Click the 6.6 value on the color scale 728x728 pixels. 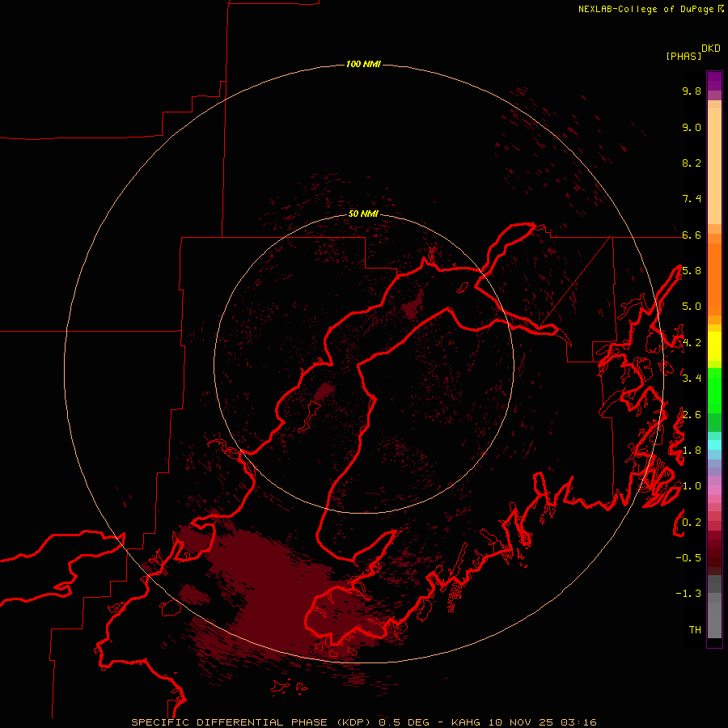(x=692, y=235)
